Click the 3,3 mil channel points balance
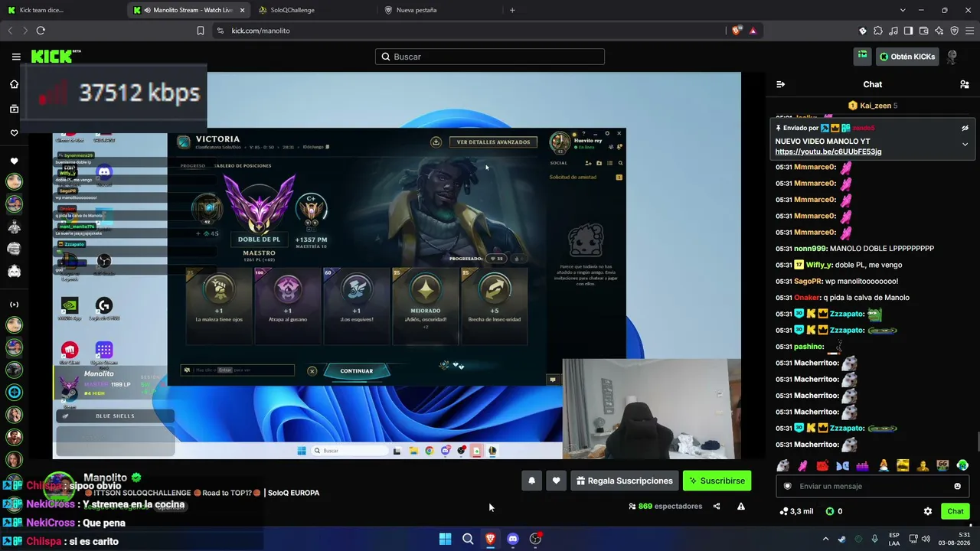The width and height of the screenshot is (980, 551). (x=796, y=511)
